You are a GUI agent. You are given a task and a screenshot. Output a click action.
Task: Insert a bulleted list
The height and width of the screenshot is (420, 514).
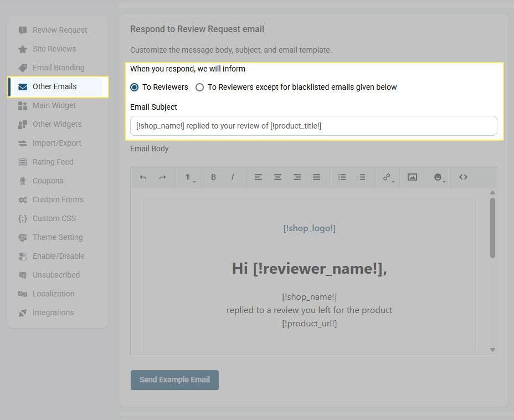click(x=342, y=177)
